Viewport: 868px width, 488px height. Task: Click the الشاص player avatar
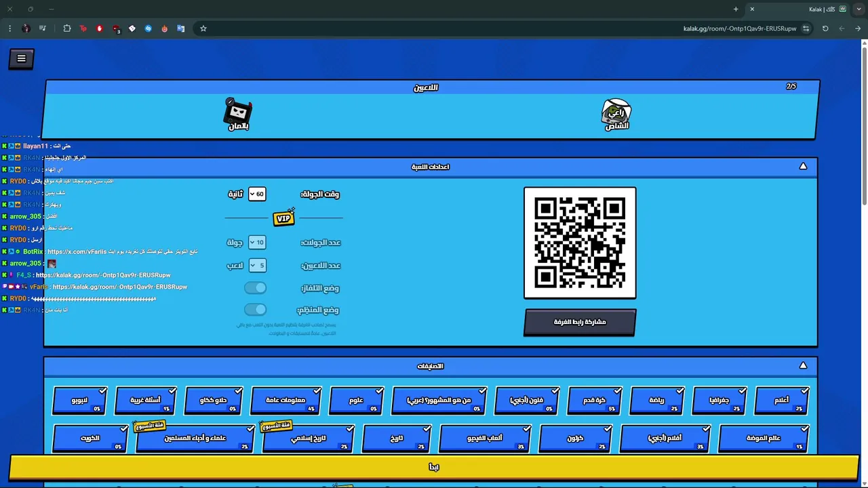click(616, 115)
